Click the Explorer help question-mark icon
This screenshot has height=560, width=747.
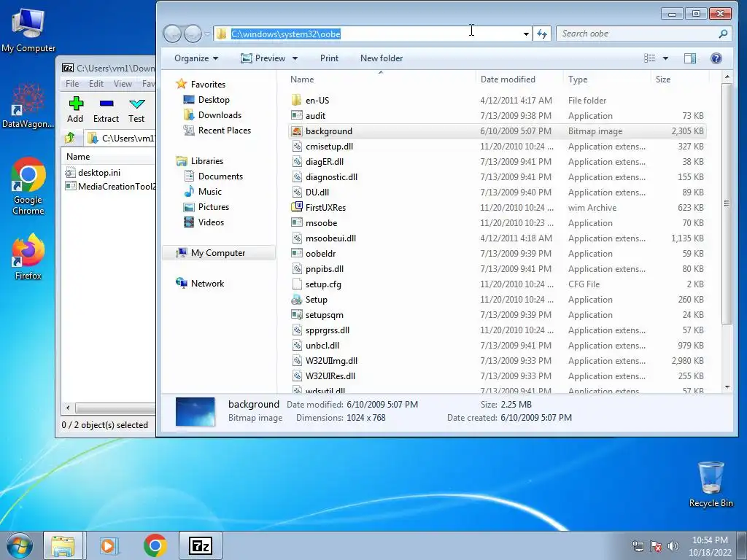click(x=716, y=58)
